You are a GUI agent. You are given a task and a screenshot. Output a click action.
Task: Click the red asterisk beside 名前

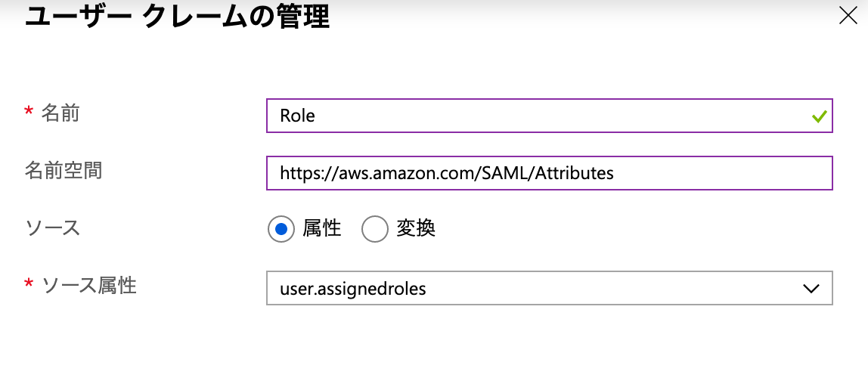[29, 113]
